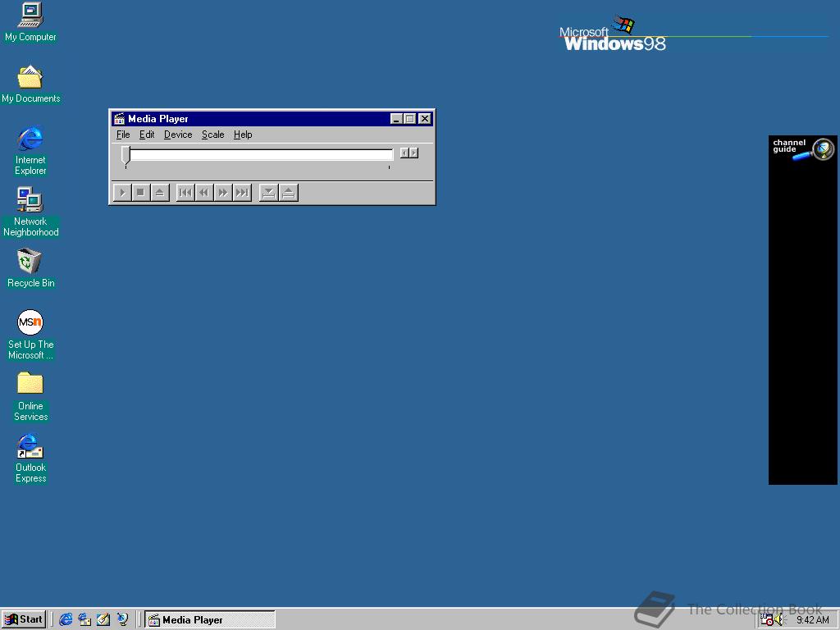The height and width of the screenshot is (630, 840).
Task: Click the Task Scheduler tray icon
Action: pos(767,620)
